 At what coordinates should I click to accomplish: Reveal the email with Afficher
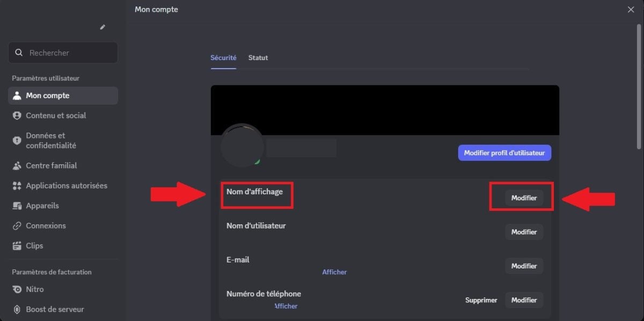334,272
